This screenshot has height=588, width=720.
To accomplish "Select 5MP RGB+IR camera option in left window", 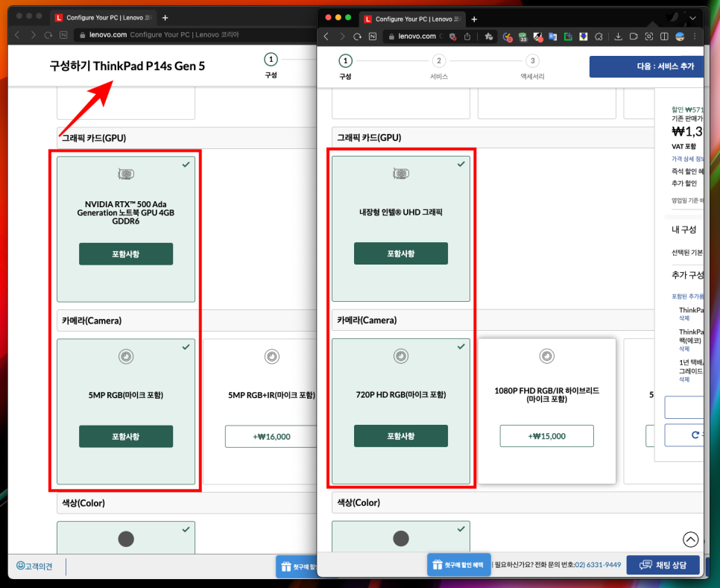I will click(x=260, y=411).
